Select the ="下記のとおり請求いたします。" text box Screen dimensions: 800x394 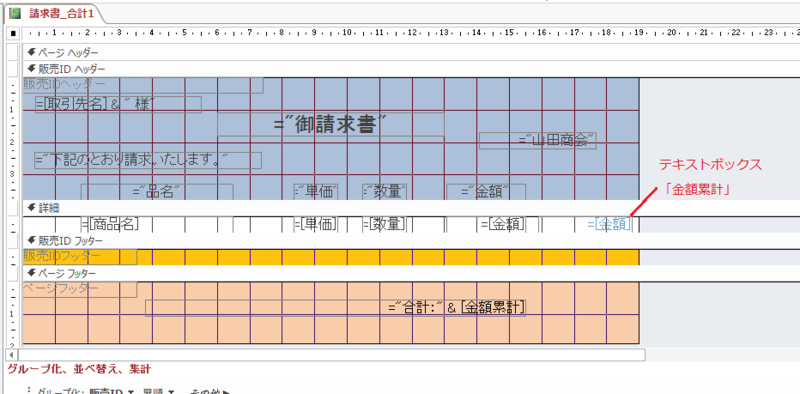(x=148, y=160)
